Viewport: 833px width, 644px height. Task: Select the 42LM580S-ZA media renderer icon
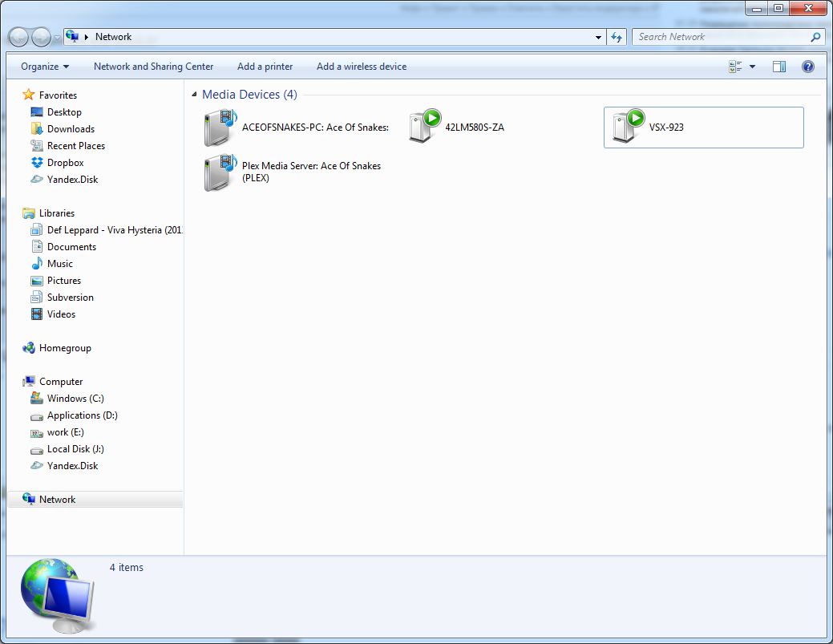(x=424, y=127)
